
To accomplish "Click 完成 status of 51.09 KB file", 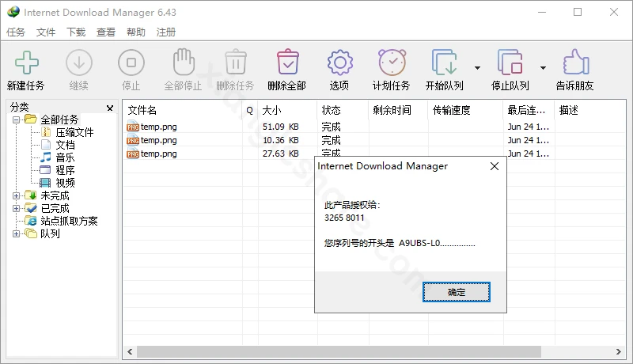I will tap(331, 127).
